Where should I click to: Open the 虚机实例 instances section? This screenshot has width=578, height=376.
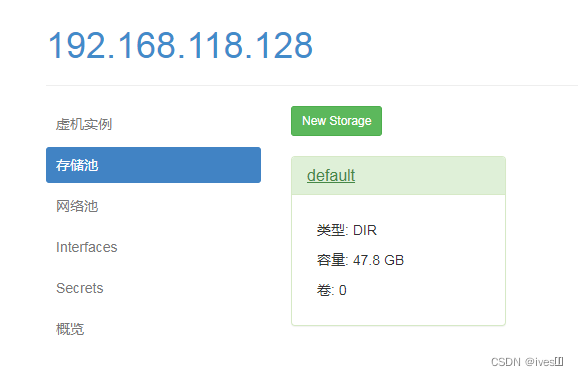[x=83, y=125]
